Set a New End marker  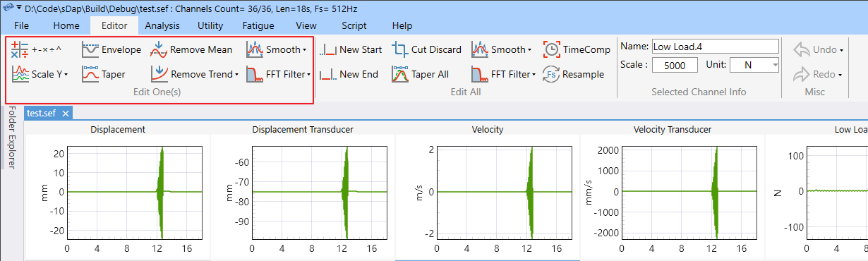click(349, 74)
